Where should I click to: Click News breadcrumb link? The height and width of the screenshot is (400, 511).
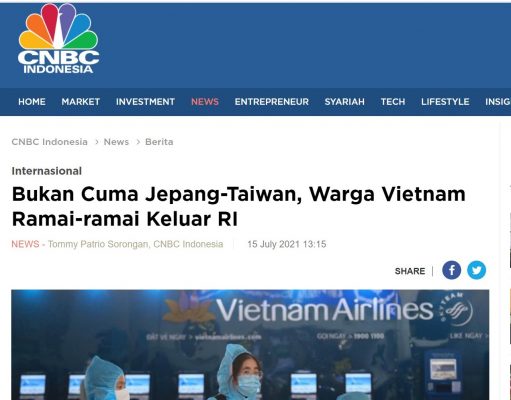(116, 142)
